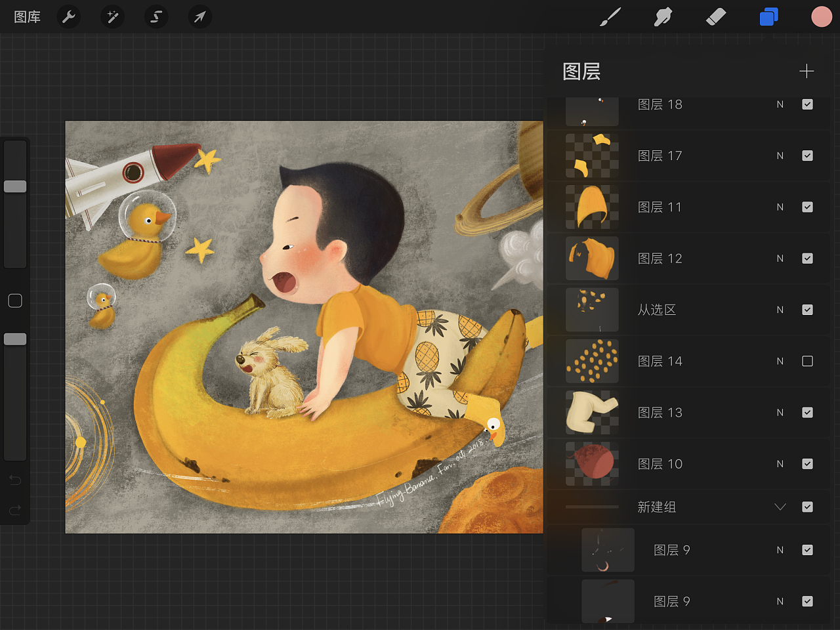Screen dimensions: 840x630
Task: Close the Layers panel icon
Action: coord(768,17)
